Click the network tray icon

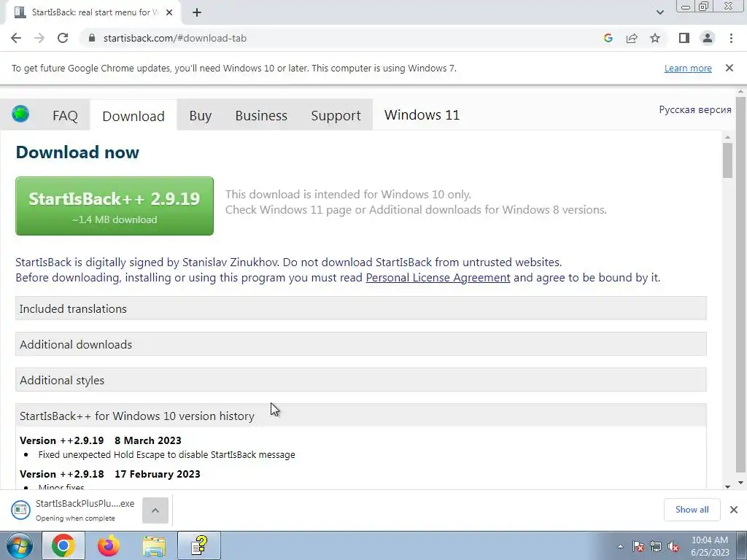coord(656,546)
